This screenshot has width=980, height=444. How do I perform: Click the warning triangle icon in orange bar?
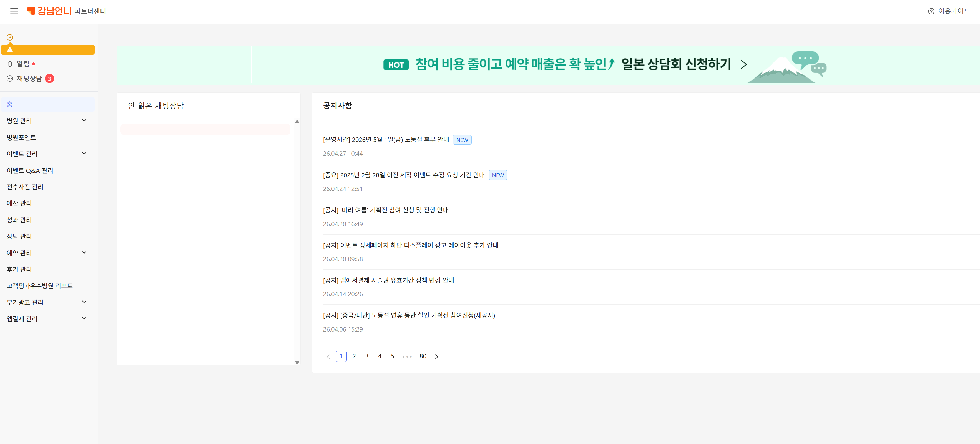pyautogui.click(x=10, y=50)
